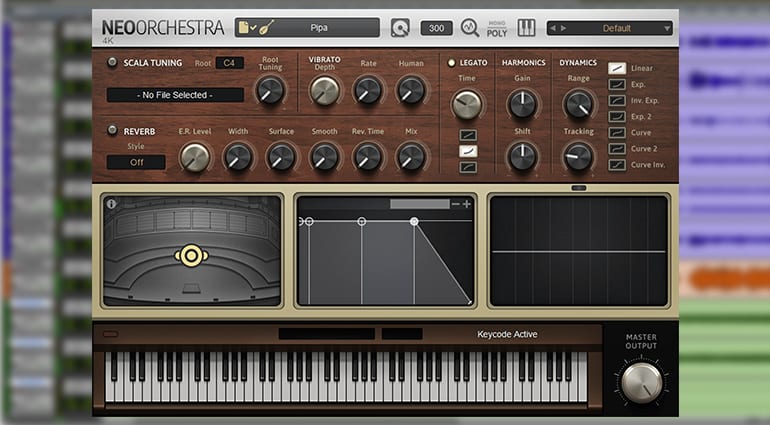Screen dimensions: 770x425
Task: Click the Root Tuning knob
Action: pos(270,91)
